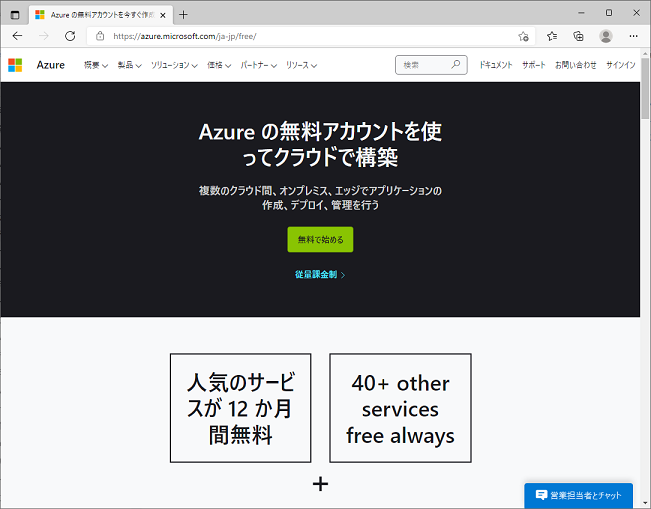Expand the パートナー menu
The width and height of the screenshot is (651, 509).
[258, 65]
